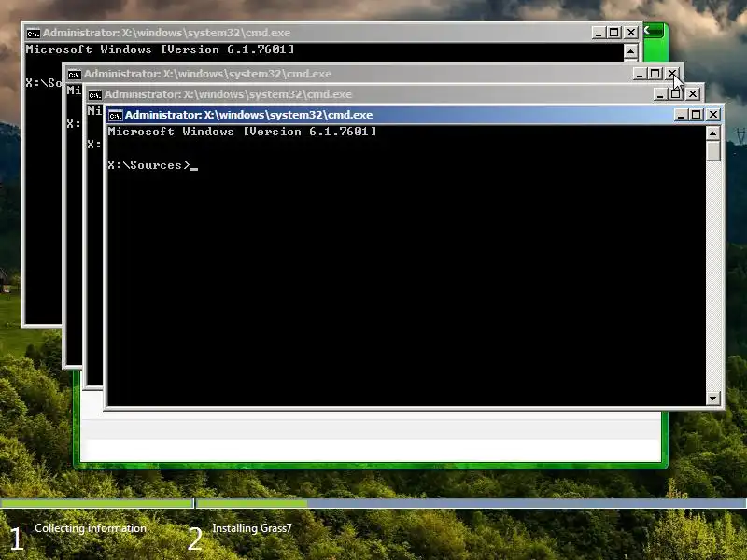Minimize the third cmd window behind the front one
This screenshot has height=560, width=747.
660,94
